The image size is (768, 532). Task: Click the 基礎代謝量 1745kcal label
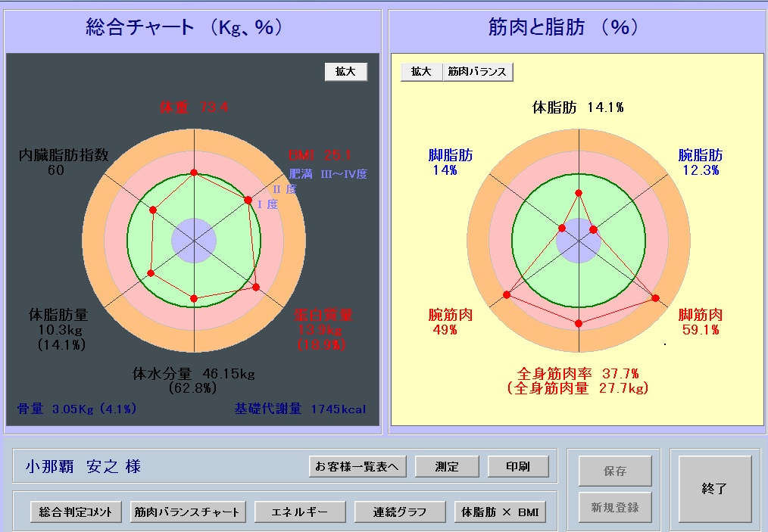[300, 409]
